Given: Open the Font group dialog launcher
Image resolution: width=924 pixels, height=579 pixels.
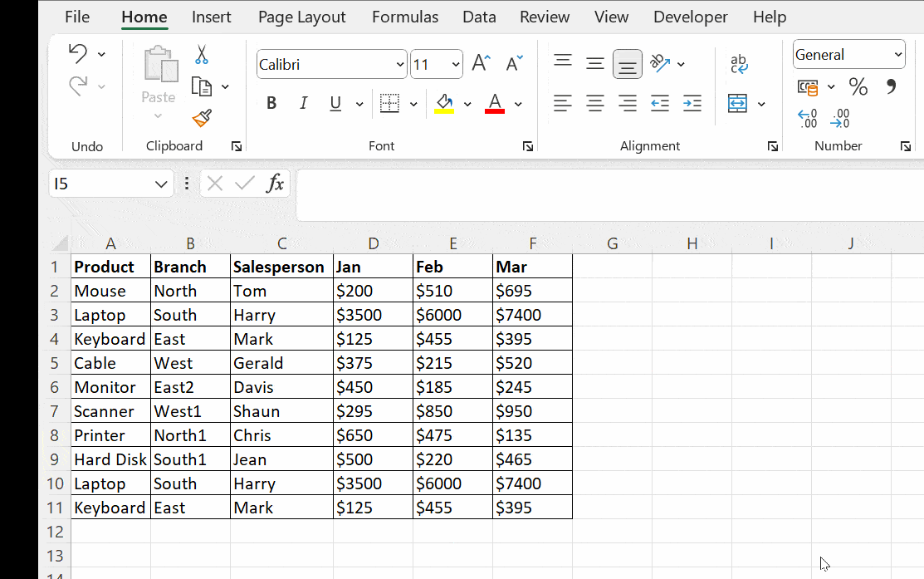Looking at the screenshot, I should pos(528,146).
